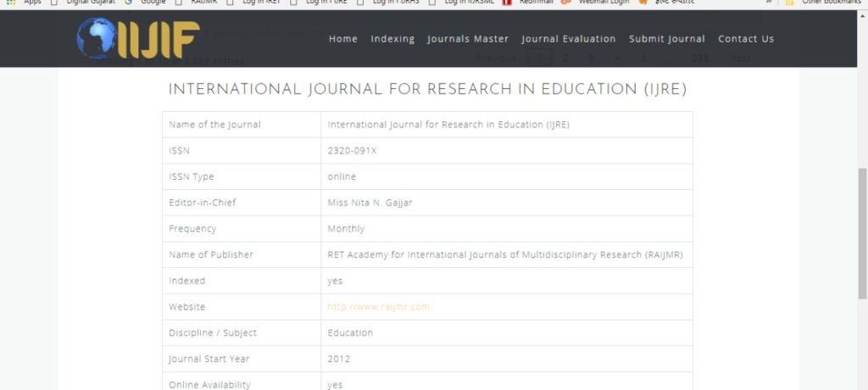Open the Journal Evaluation page
This screenshot has width=868, height=390.
569,39
